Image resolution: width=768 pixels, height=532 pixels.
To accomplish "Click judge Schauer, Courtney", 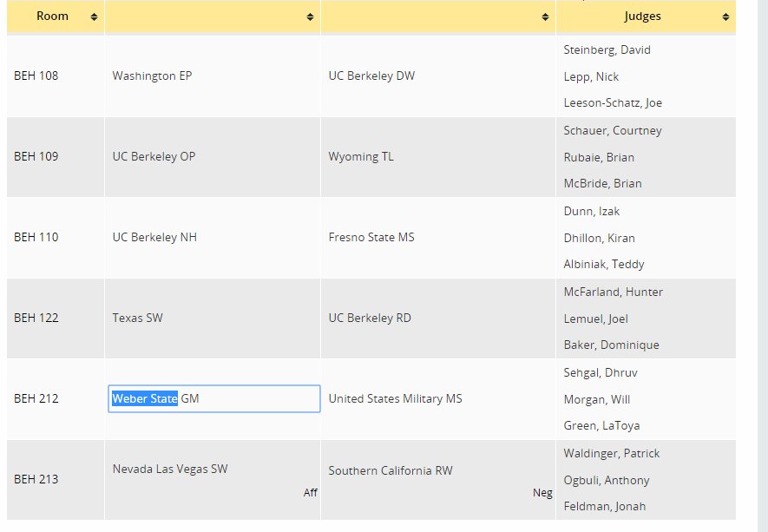I will tap(613, 131).
